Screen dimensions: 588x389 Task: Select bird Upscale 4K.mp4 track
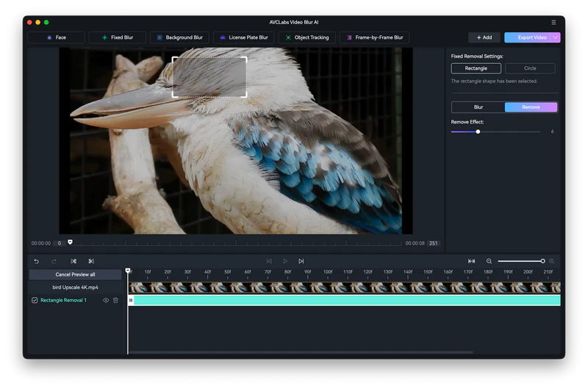point(75,288)
